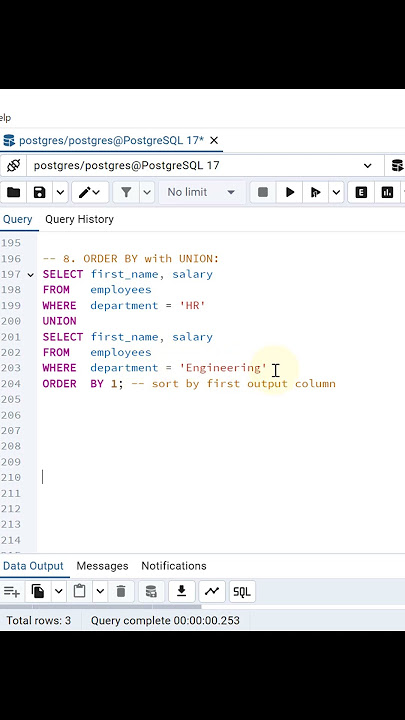Open file with the folder icon
The image size is (405, 720).
(x=13, y=192)
